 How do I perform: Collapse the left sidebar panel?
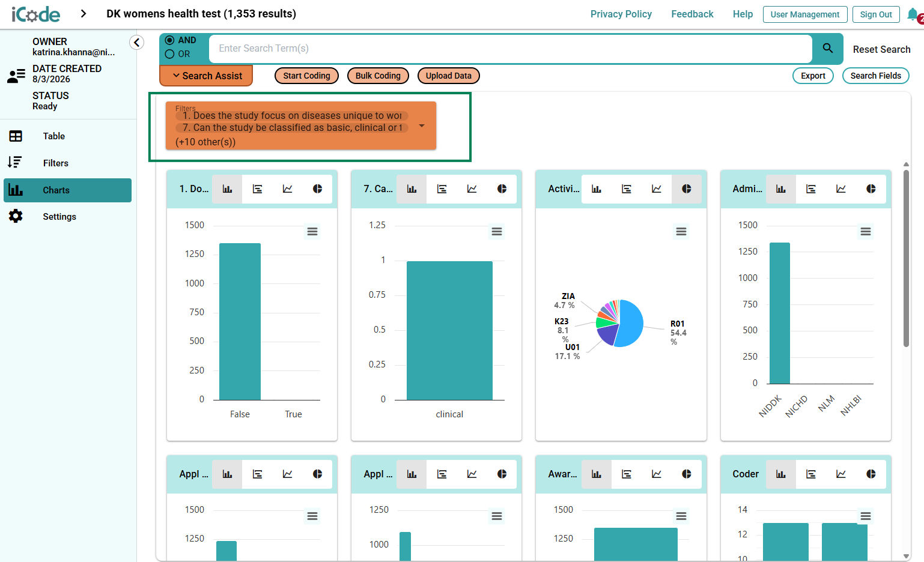136,43
